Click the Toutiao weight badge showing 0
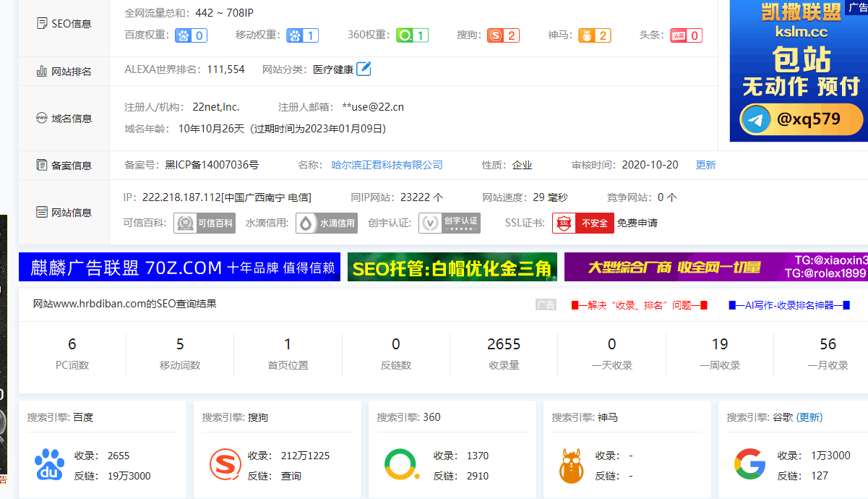The width and height of the screenshot is (868, 499). pyautogui.click(x=686, y=35)
